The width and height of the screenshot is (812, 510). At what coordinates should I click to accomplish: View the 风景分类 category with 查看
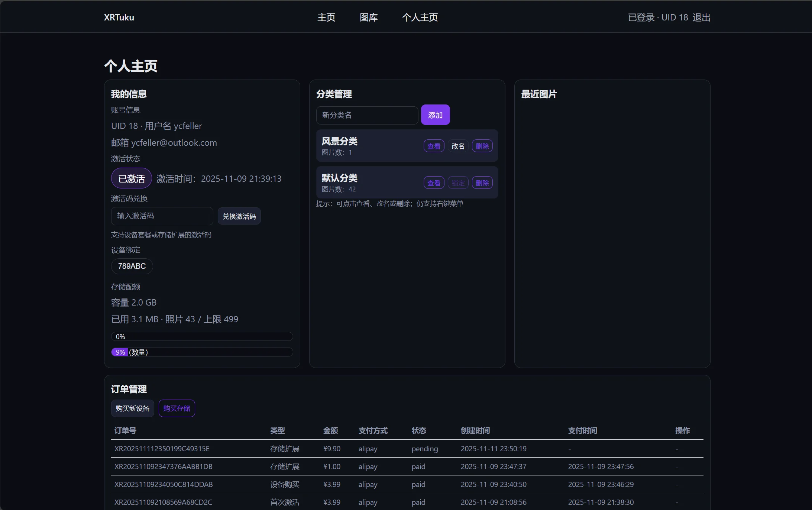coord(433,146)
